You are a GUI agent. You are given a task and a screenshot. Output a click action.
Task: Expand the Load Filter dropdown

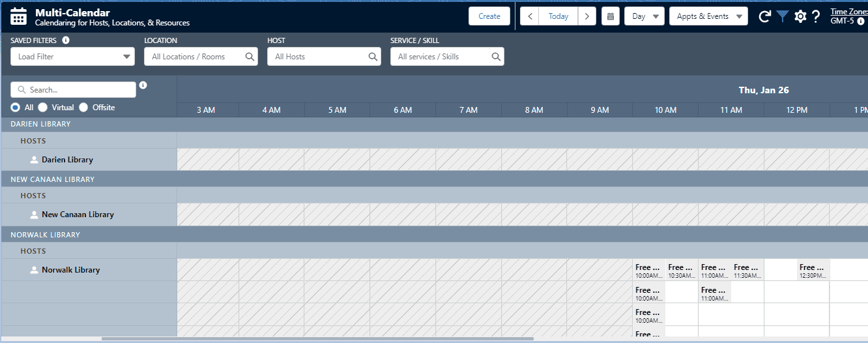(72, 57)
